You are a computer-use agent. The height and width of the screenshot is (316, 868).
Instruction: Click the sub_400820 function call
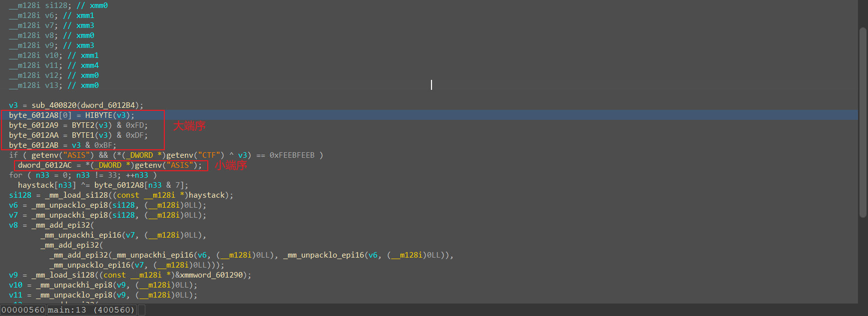(54, 105)
